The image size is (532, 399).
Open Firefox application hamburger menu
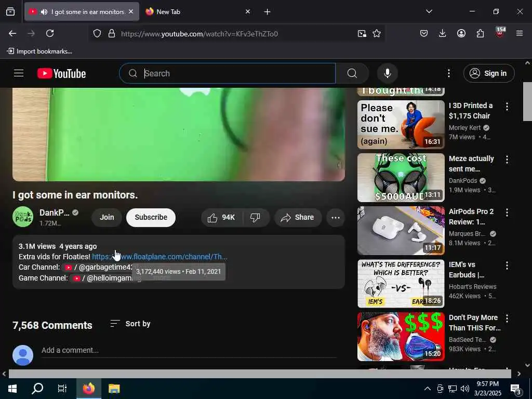[520, 33]
